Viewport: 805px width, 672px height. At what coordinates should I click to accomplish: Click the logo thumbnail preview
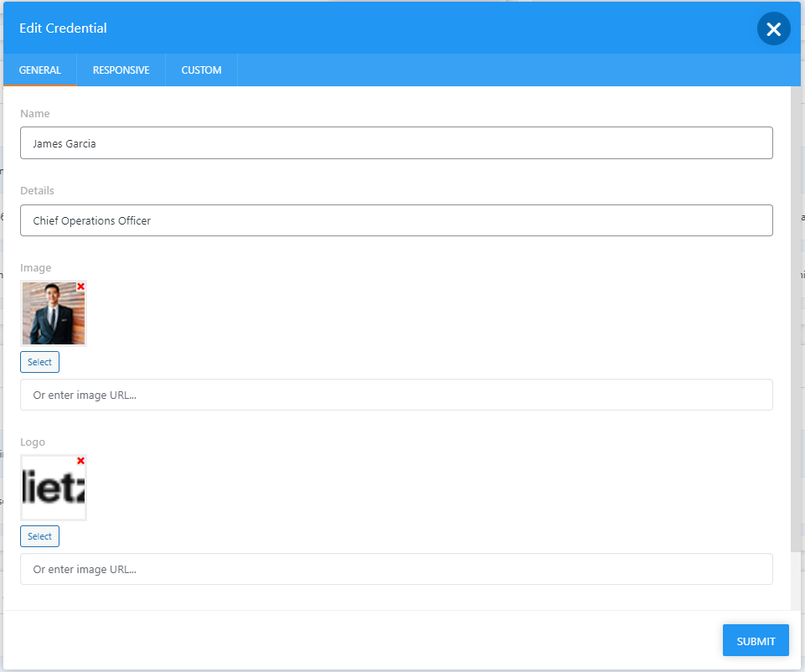click(54, 488)
